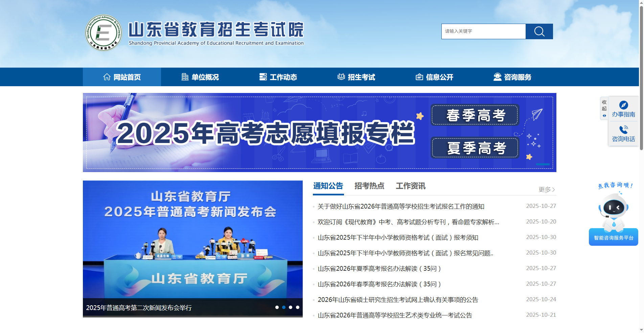Click the book icon beside 招生考试
This screenshot has height=333, width=644.
(x=341, y=77)
